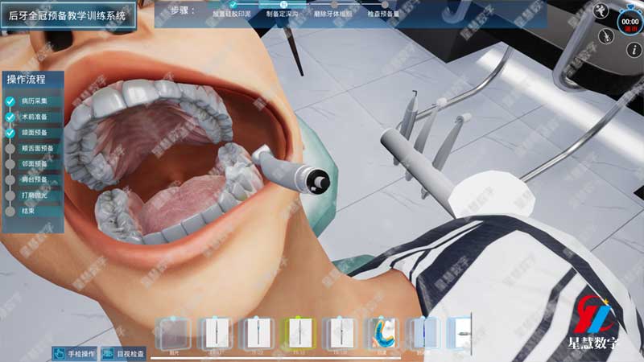Viewport: 644px width, 362px height.
Task: Go to the 制备定深沟 step
Action: coord(283,14)
